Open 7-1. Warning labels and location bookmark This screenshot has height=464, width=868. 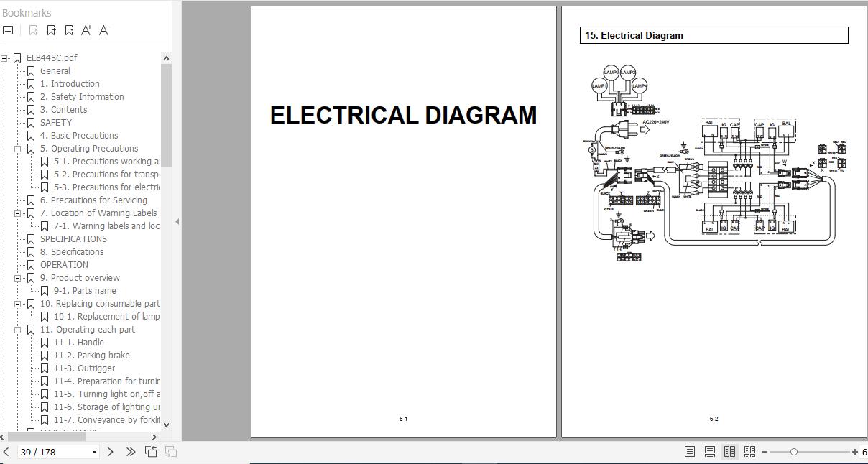click(x=107, y=226)
